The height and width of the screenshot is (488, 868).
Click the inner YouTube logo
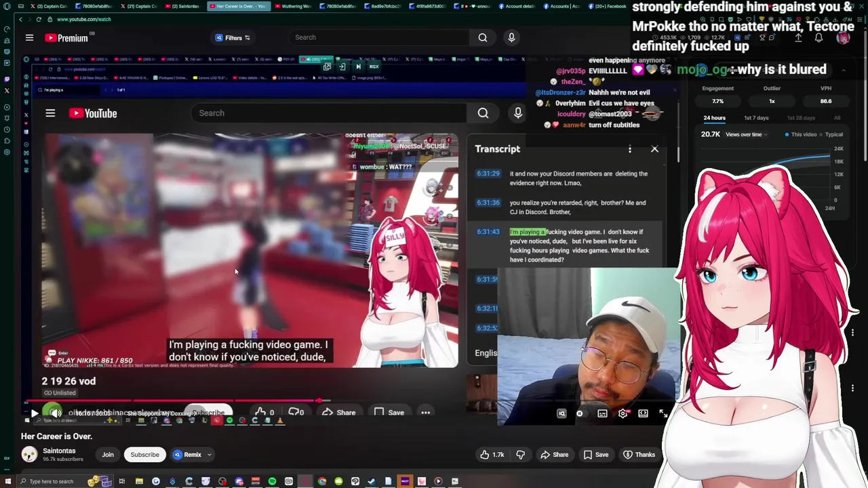pyautogui.click(x=93, y=113)
